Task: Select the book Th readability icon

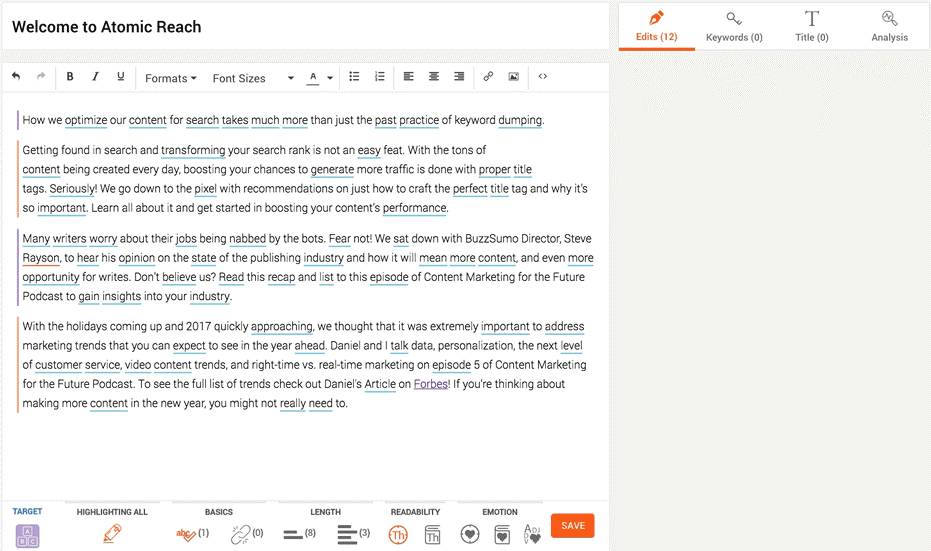Action: click(x=432, y=535)
